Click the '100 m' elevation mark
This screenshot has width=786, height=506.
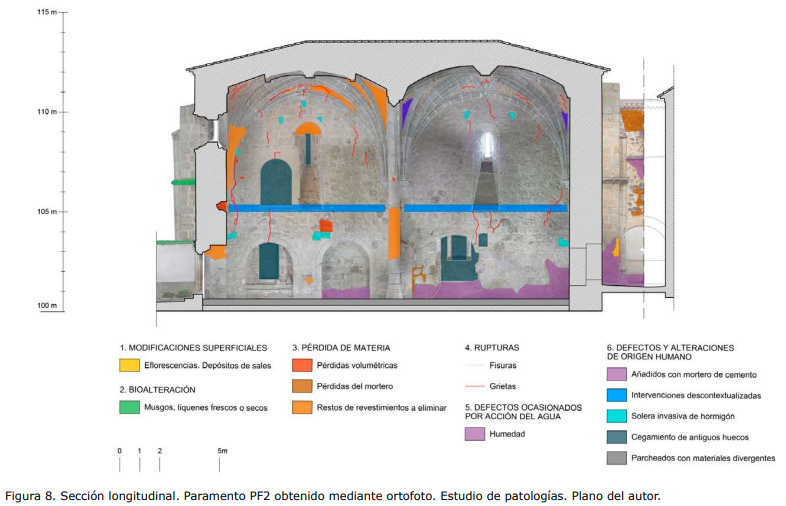(x=47, y=305)
